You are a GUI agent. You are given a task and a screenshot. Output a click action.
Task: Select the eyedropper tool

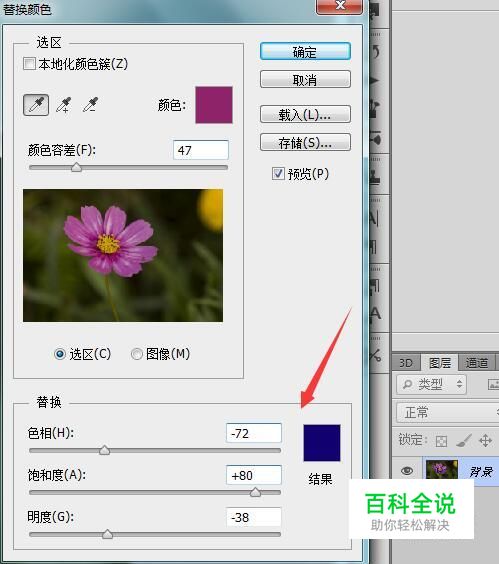click(36, 105)
